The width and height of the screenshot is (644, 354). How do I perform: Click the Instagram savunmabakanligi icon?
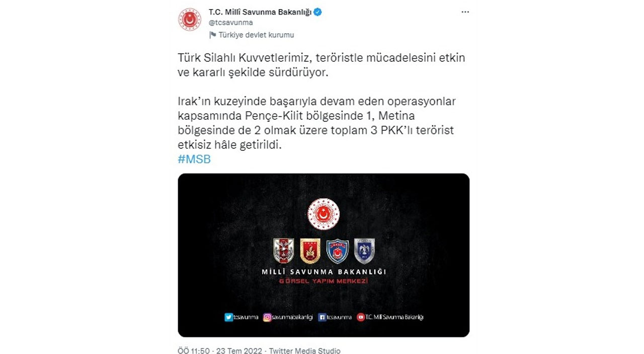tap(267, 317)
